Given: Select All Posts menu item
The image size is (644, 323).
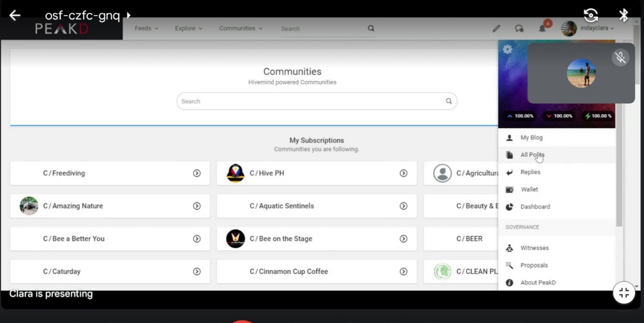Looking at the screenshot, I should (x=557, y=155).
